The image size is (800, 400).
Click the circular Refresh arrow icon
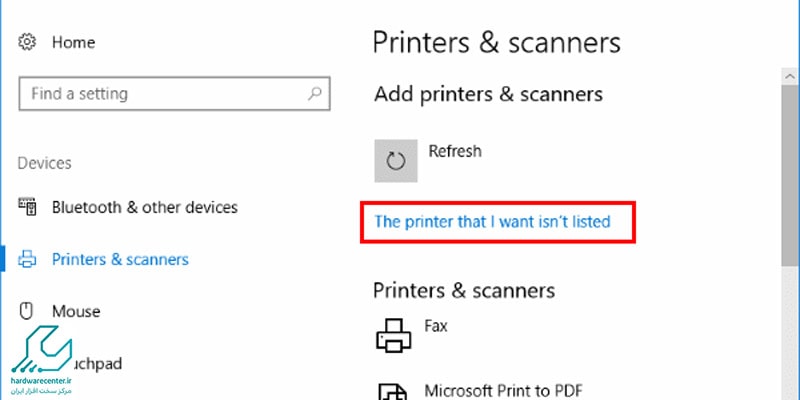pos(396,161)
